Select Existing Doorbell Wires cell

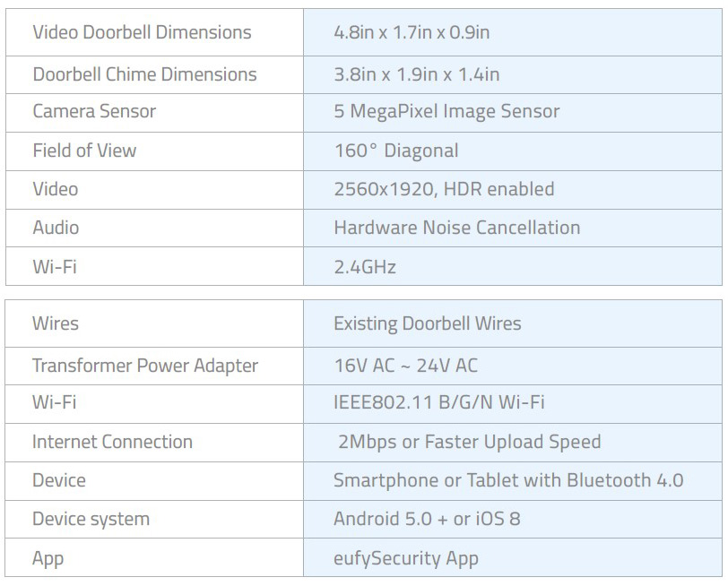513,323
